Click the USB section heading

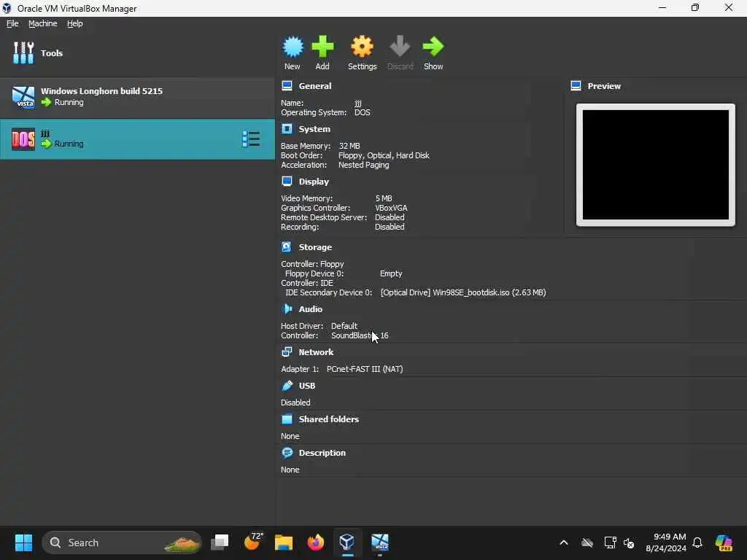point(307,385)
